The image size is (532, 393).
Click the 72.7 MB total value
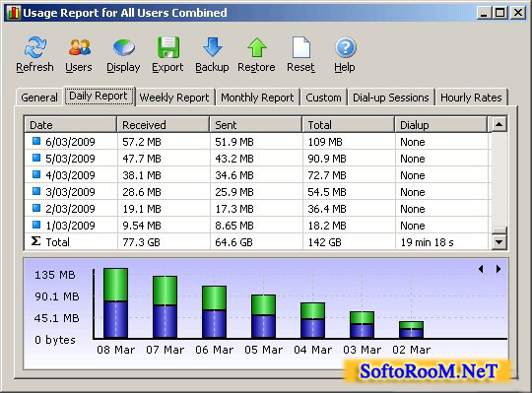(327, 175)
